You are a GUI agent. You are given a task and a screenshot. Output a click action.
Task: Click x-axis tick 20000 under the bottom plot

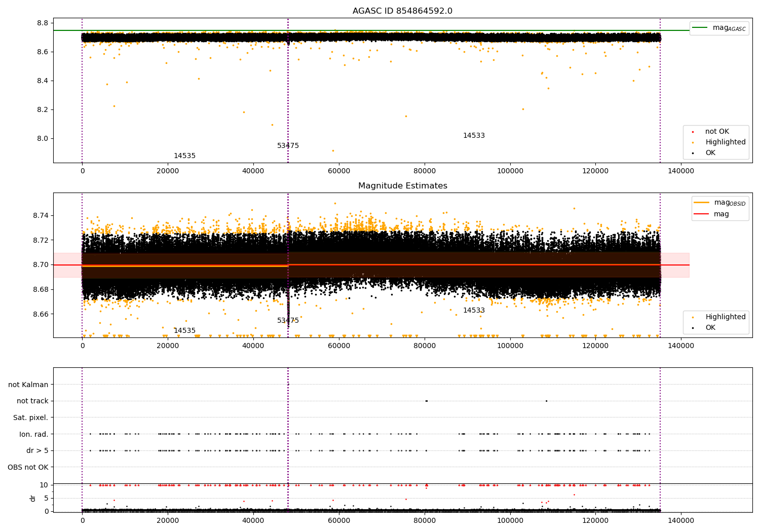(x=168, y=520)
